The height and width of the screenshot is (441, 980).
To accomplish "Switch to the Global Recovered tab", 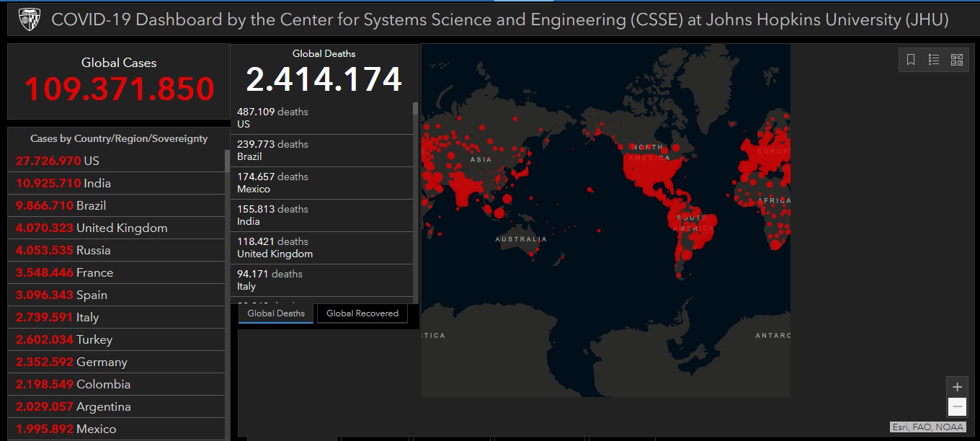I will click(362, 313).
